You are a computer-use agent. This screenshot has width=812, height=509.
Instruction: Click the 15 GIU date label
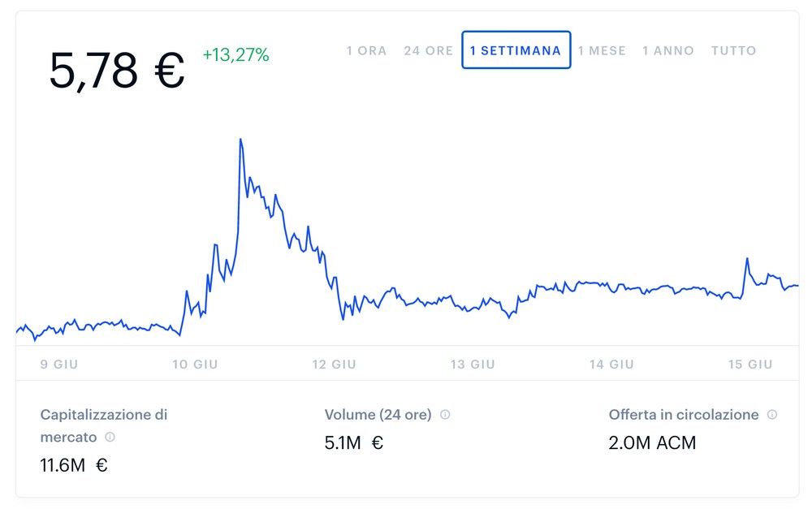coord(750,364)
